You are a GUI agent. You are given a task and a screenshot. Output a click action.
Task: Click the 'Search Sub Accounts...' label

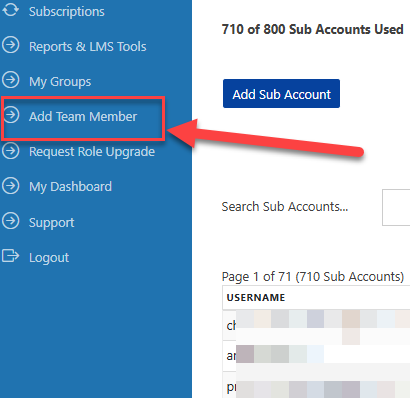tap(285, 207)
